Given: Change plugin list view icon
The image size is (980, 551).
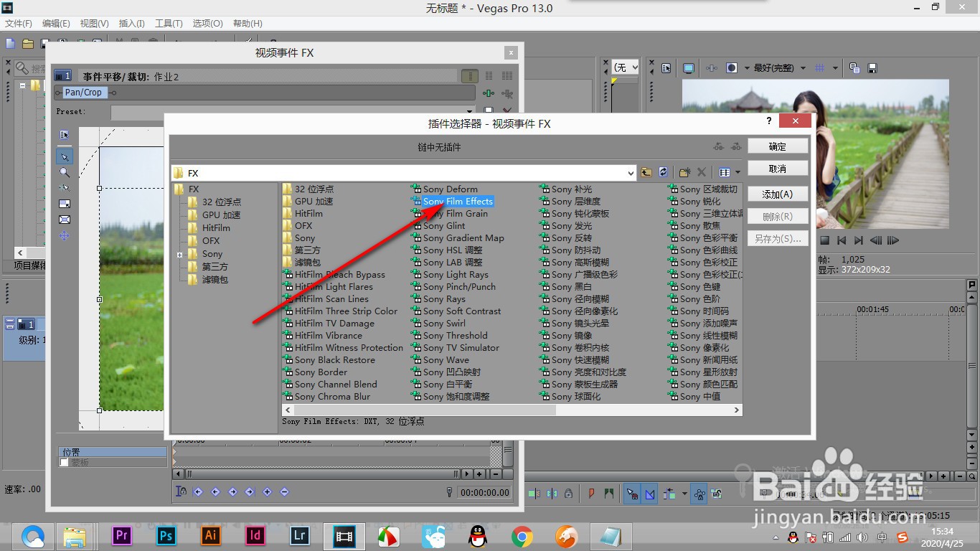Looking at the screenshot, I should pyautogui.click(x=725, y=173).
